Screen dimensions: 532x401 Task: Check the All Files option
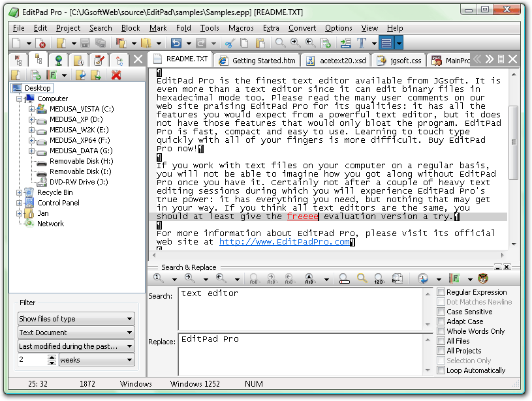(x=441, y=340)
